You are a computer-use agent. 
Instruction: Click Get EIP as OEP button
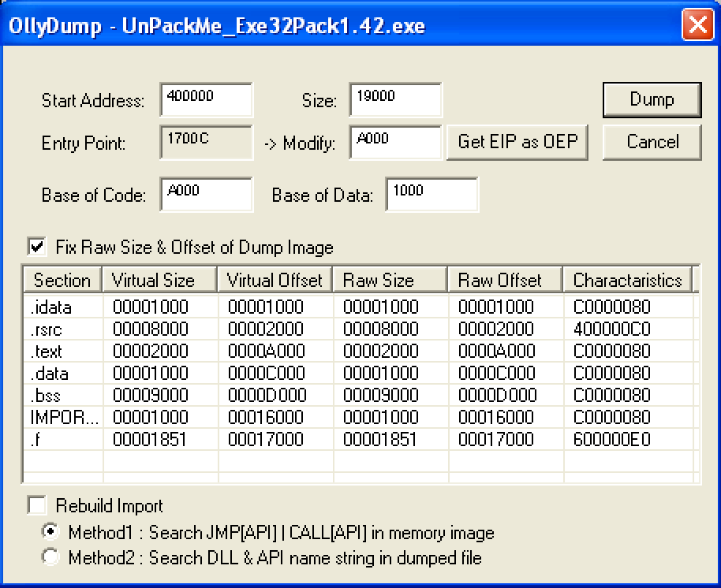click(x=517, y=142)
